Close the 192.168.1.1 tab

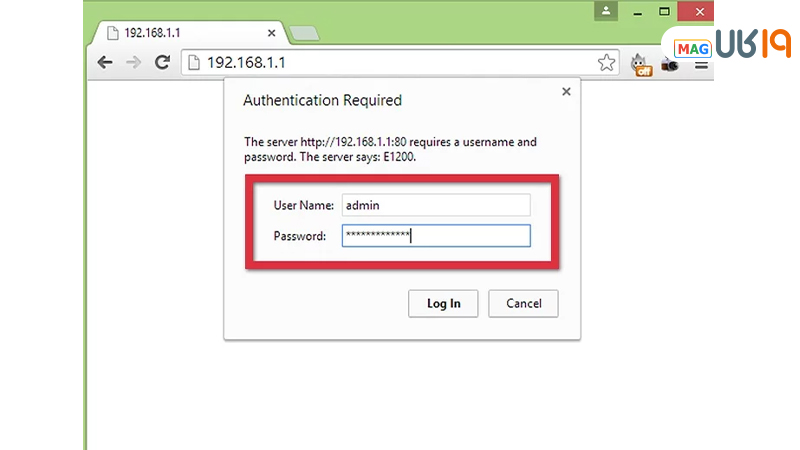tap(270, 32)
